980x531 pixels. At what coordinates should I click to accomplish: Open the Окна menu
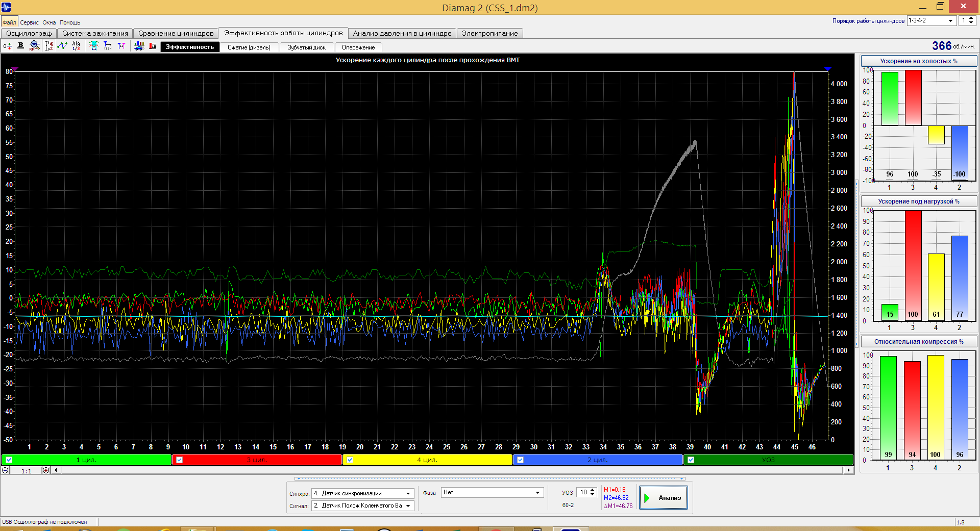tap(49, 22)
